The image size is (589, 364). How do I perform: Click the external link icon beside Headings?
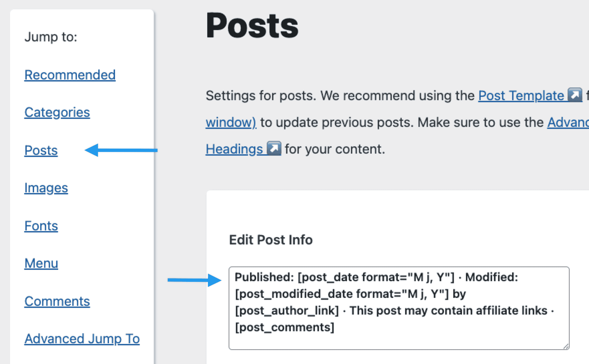click(274, 149)
